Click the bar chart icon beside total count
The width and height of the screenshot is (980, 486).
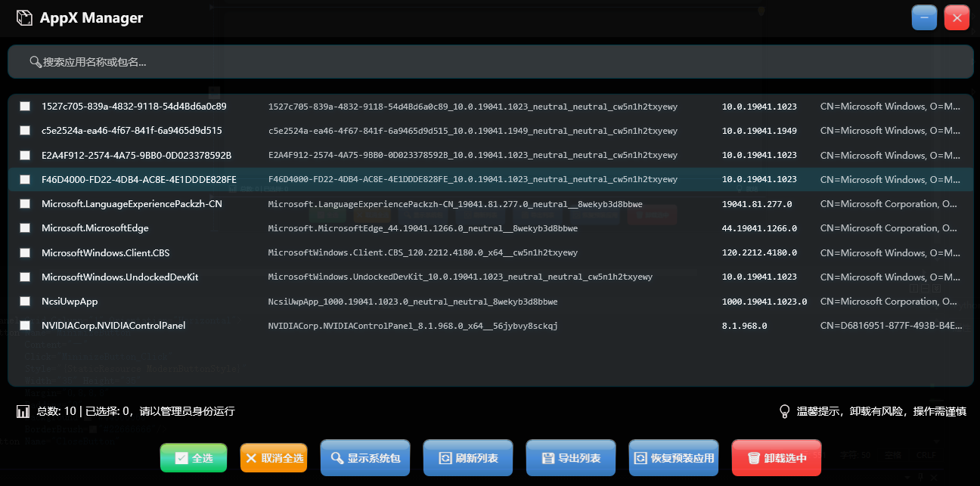click(23, 412)
